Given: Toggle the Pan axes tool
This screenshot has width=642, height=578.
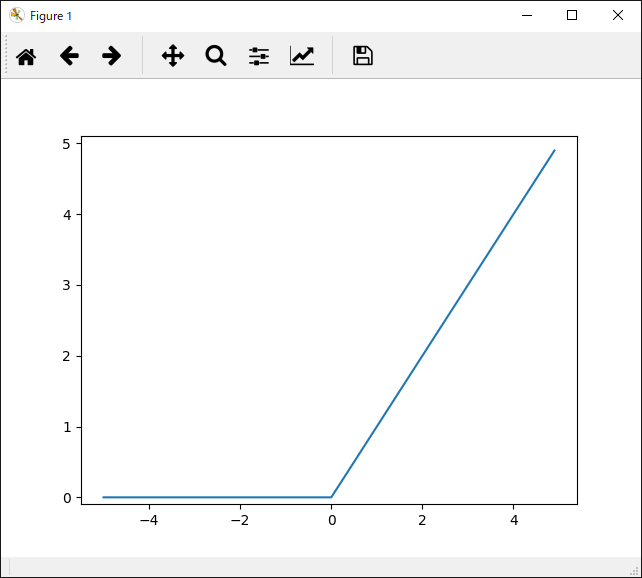Looking at the screenshot, I should pyautogui.click(x=173, y=56).
